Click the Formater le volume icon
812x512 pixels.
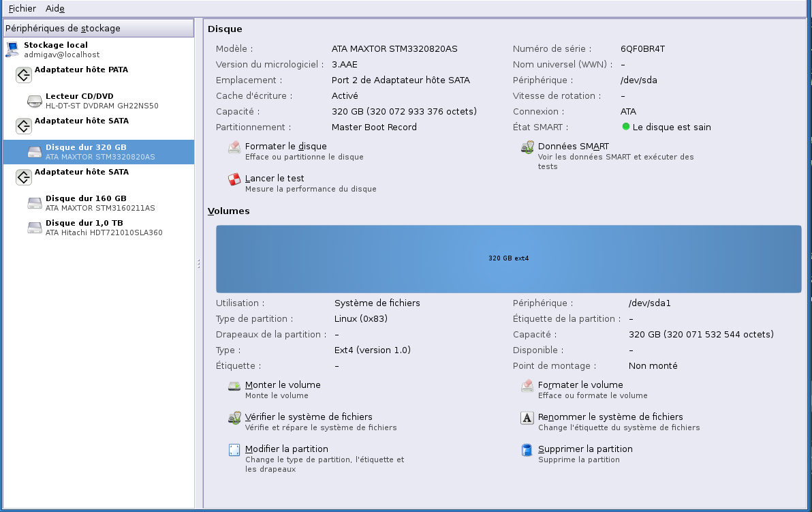[527, 386]
